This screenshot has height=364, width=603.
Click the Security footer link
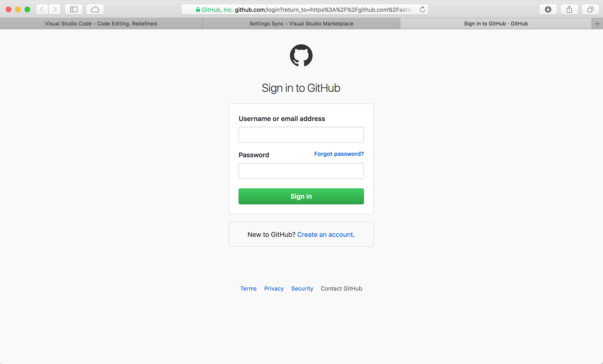pos(302,288)
